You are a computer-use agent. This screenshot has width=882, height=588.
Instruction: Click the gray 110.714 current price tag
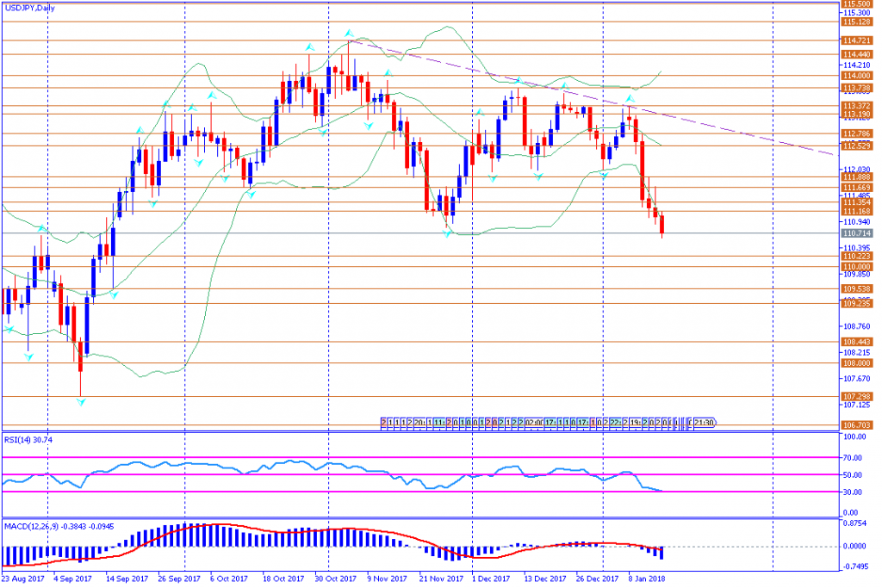(x=854, y=233)
